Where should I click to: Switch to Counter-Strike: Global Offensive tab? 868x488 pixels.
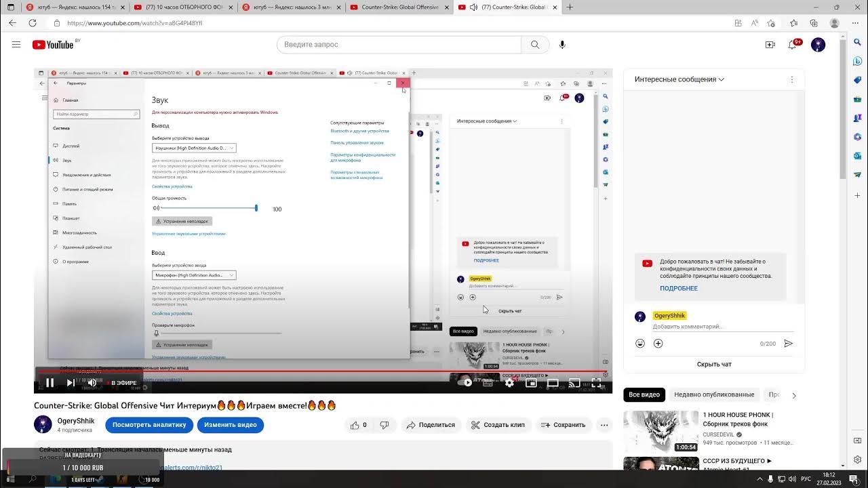pyautogui.click(x=399, y=7)
